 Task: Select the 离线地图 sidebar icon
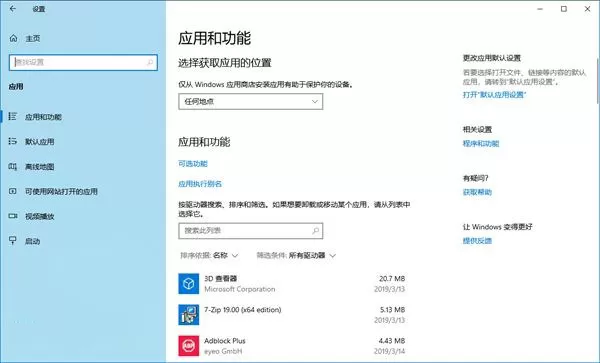click(13, 166)
